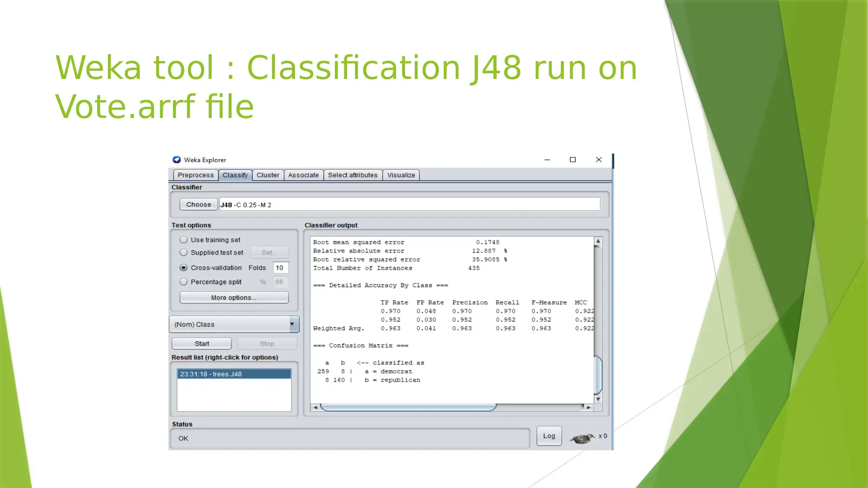Select the Percentage split radio button

point(183,282)
